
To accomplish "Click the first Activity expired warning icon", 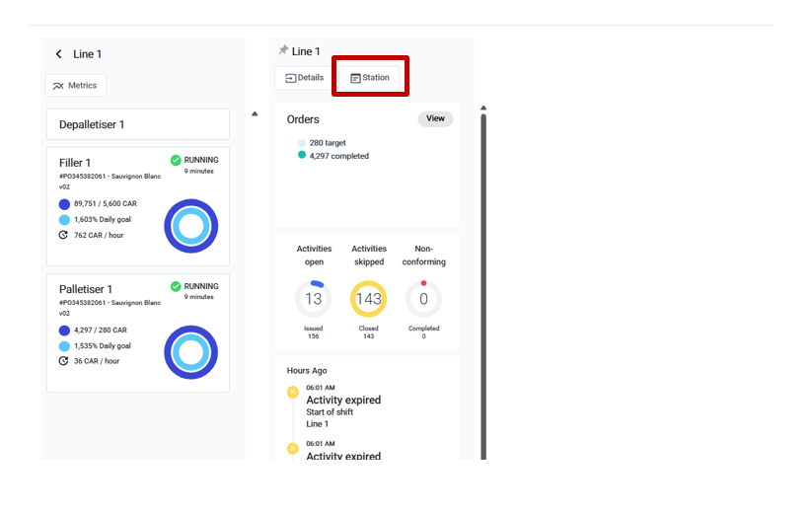I will coord(292,393).
